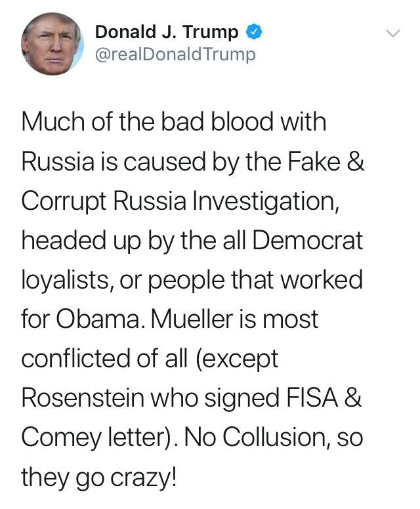Screen dimensions: 420x509
Task: Click the ampersand after "Fake"
Action: coord(356,161)
